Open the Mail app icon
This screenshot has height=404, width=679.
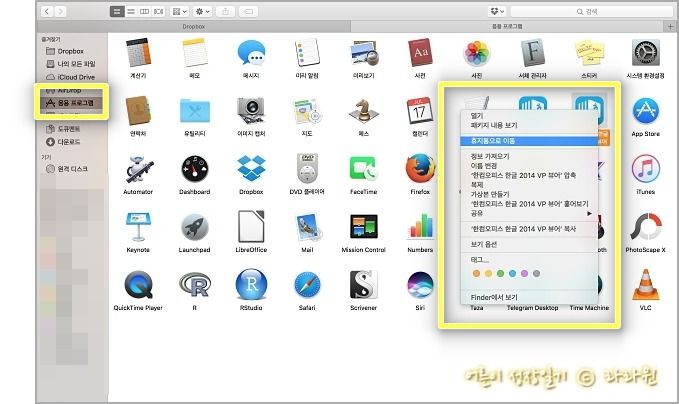pyautogui.click(x=307, y=227)
